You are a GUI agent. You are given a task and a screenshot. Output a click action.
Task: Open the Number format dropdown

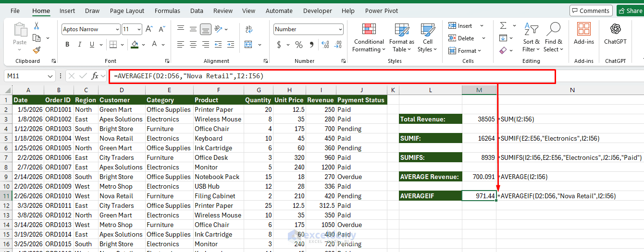tap(340, 30)
